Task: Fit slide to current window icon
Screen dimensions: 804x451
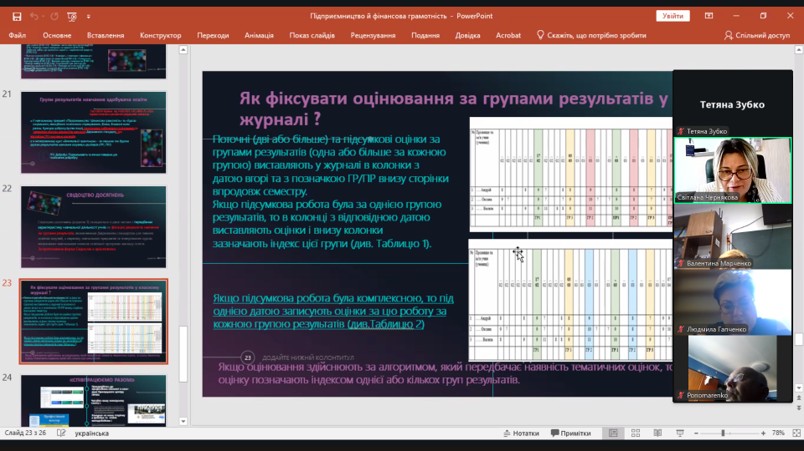Action: (x=796, y=433)
